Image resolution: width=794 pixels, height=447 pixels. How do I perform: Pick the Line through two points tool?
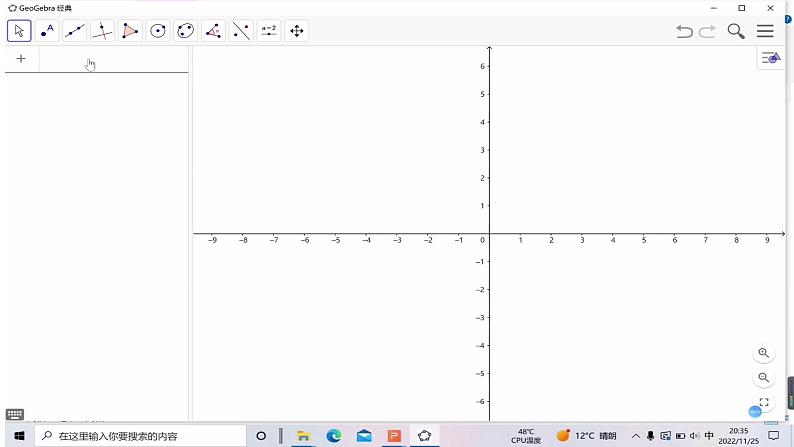(75, 31)
